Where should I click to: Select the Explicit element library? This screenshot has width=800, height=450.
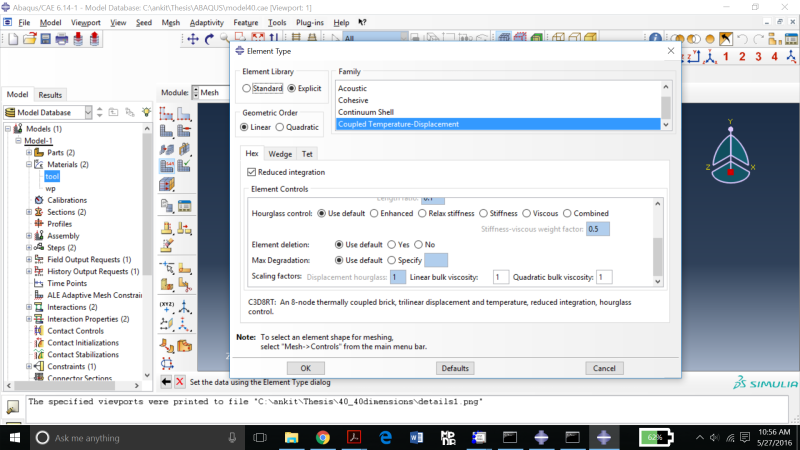click(291, 88)
